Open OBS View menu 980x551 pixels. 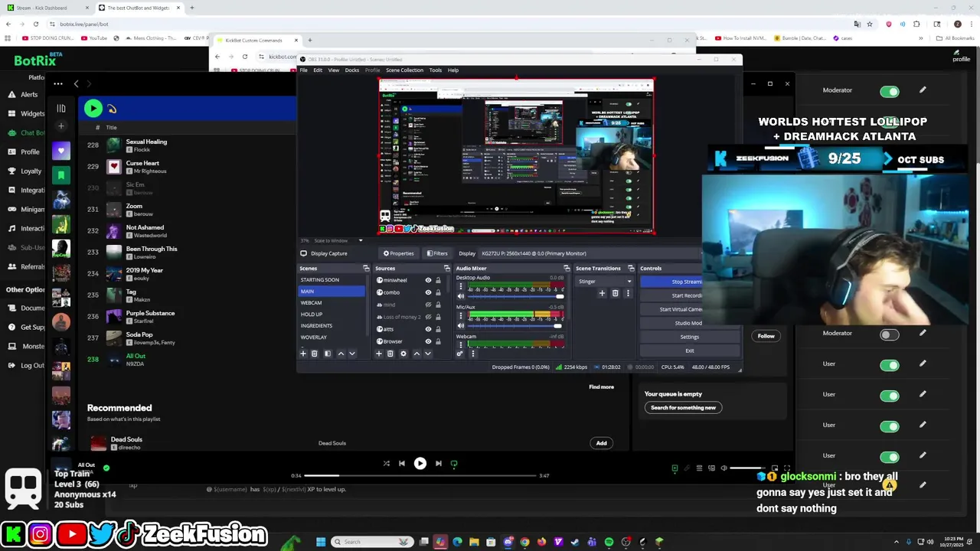tap(334, 70)
